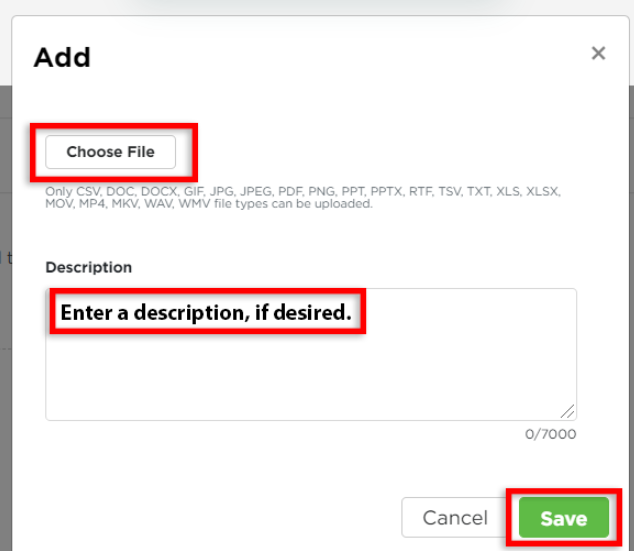Click the allowed file types hint text
The height and width of the screenshot is (551, 634).
303,197
